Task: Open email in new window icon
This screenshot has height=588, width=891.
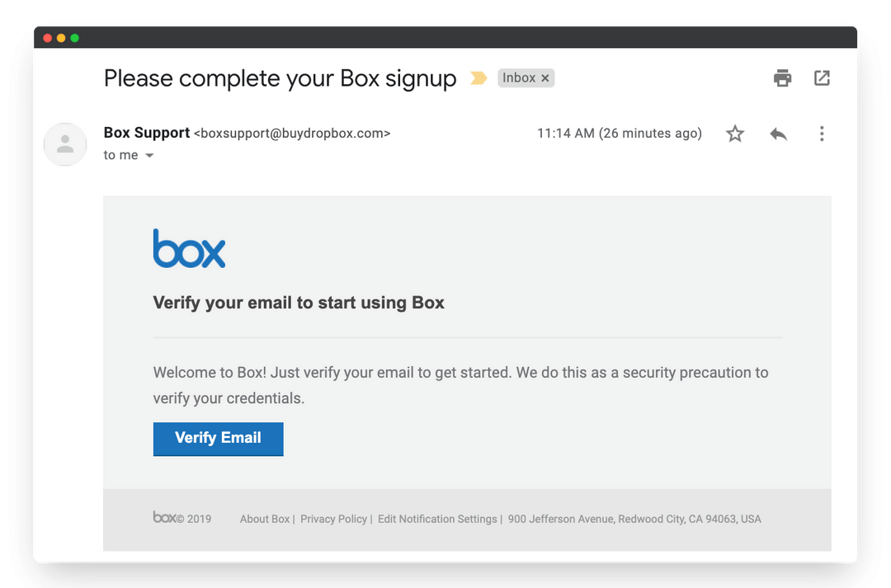Action: pos(822,78)
